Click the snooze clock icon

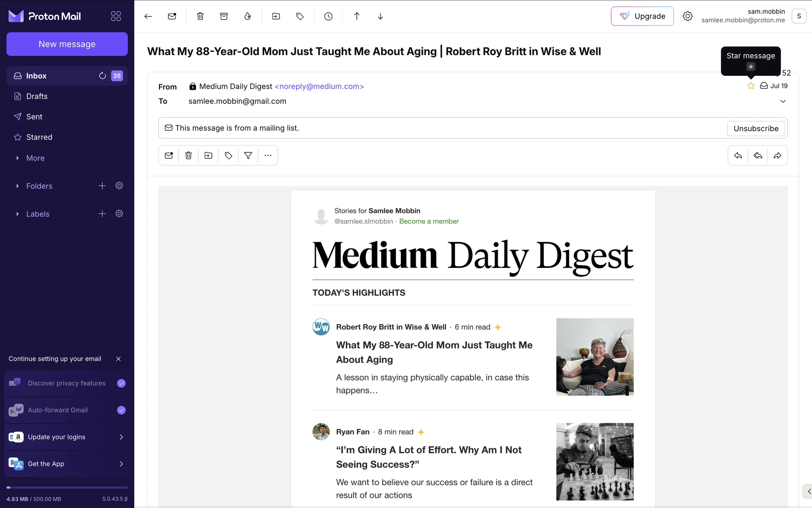coord(328,16)
